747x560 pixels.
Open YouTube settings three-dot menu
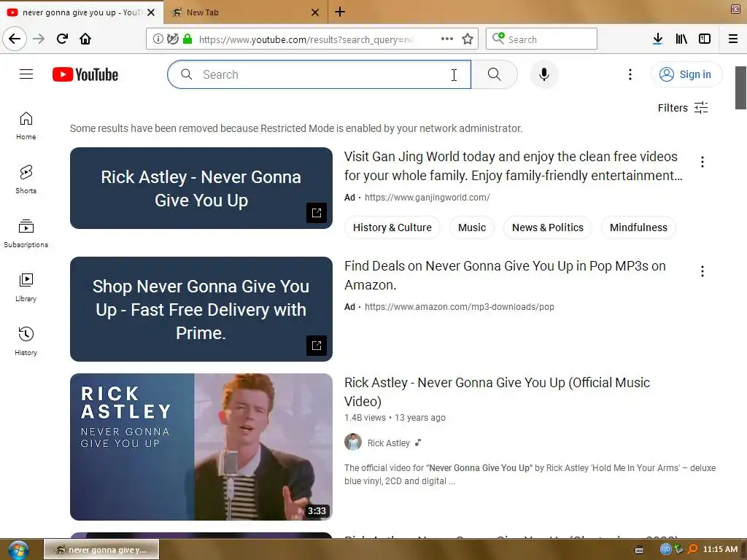point(630,74)
